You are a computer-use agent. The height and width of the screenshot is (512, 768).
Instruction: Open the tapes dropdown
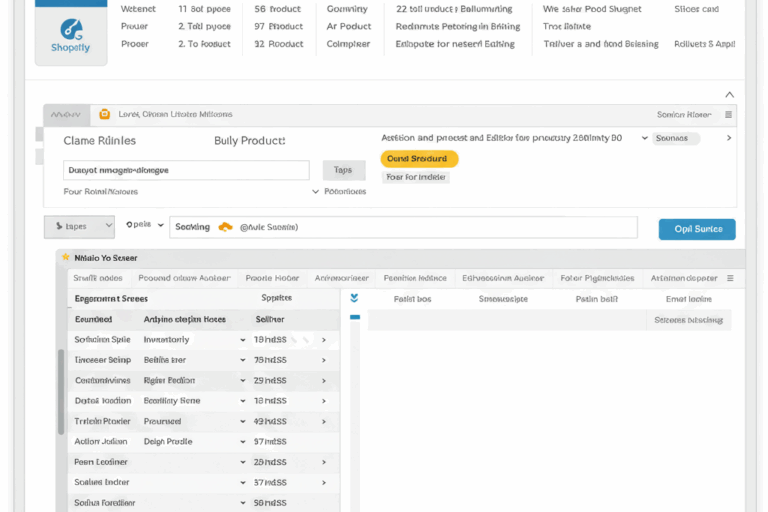pos(79,227)
